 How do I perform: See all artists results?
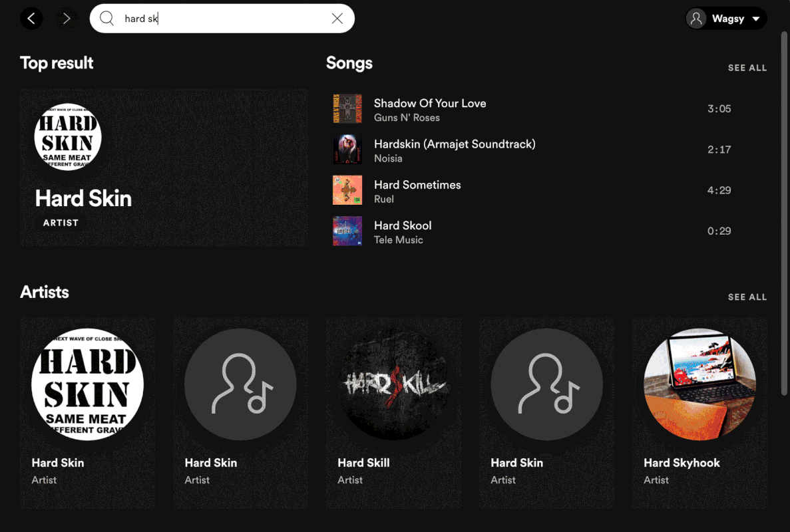coord(747,297)
